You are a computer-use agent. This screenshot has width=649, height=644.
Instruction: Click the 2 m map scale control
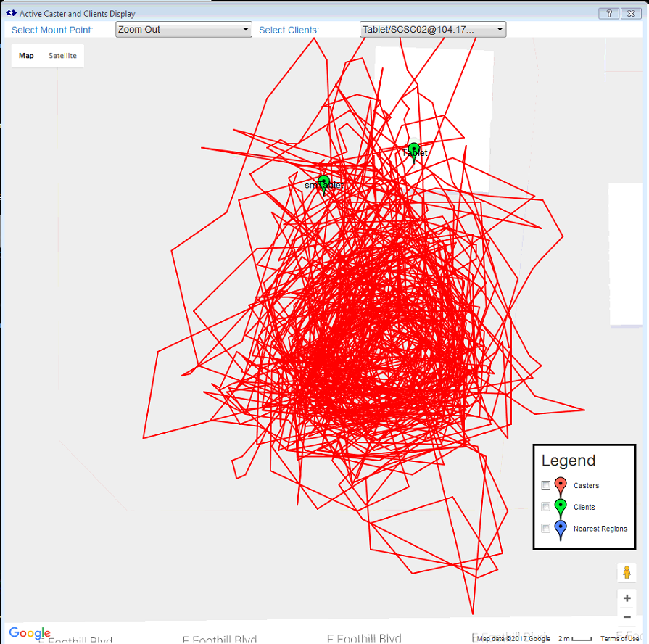coord(574,639)
